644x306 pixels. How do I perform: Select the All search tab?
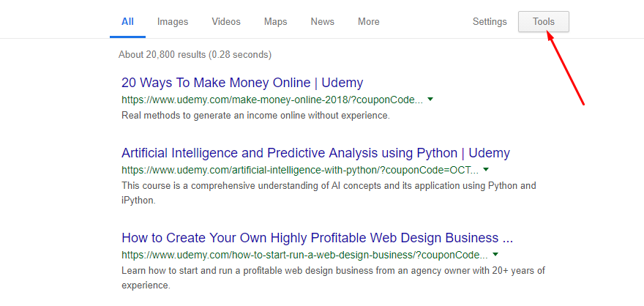coord(128,22)
